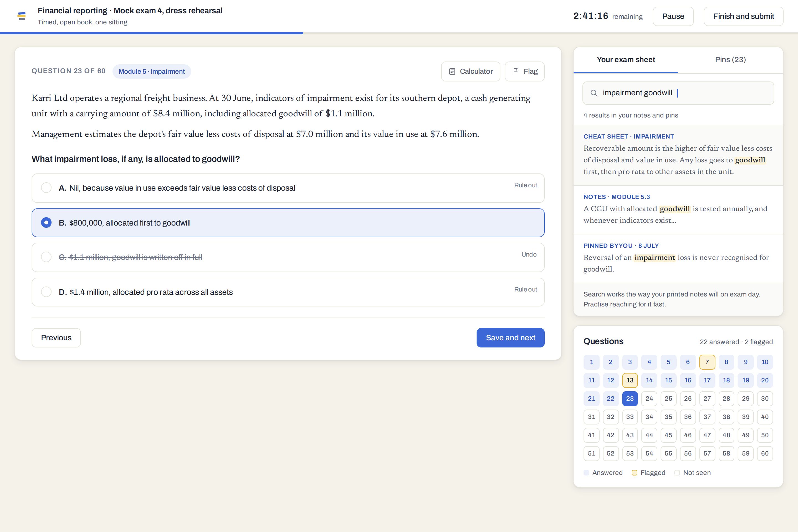Open the Cheat Sheet · Impairment result

tap(678, 155)
